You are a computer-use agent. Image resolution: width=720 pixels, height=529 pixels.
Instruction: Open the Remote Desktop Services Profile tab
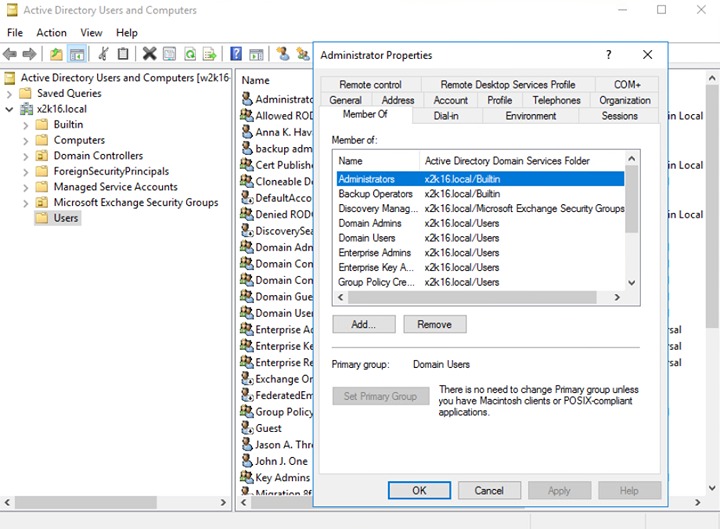[508, 85]
